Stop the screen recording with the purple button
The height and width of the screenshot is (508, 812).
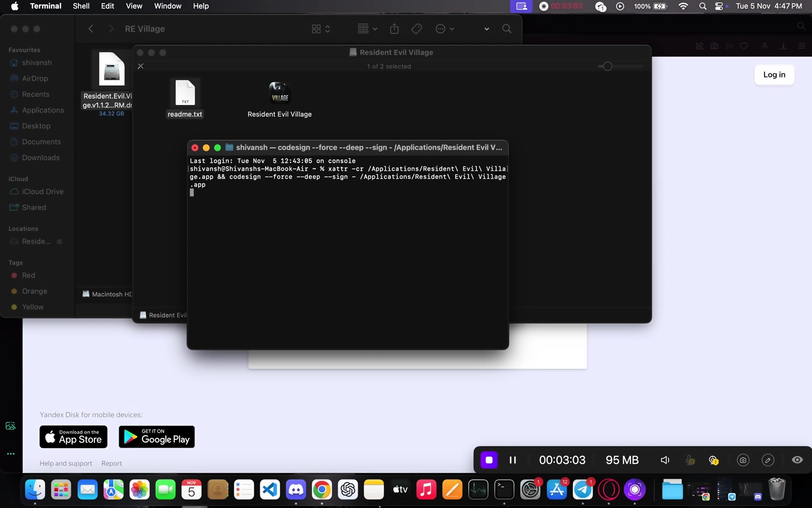click(489, 460)
